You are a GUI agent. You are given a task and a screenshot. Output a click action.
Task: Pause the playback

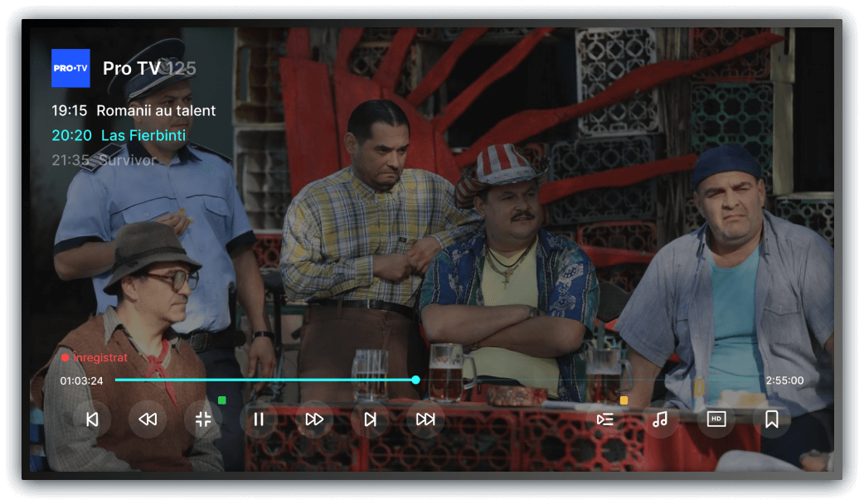click(x=259, y=419)
